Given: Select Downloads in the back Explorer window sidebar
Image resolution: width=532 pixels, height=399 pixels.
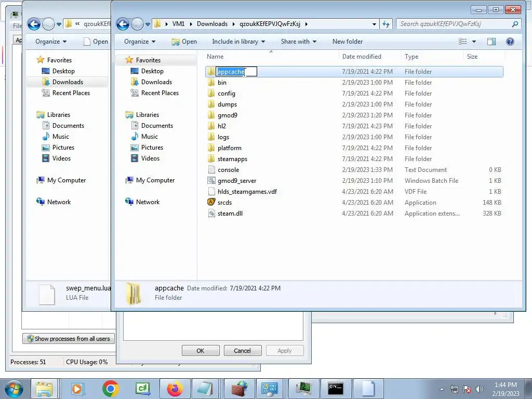Looking at the screenshot, I should pyautogui.click(x=68, y=82).
